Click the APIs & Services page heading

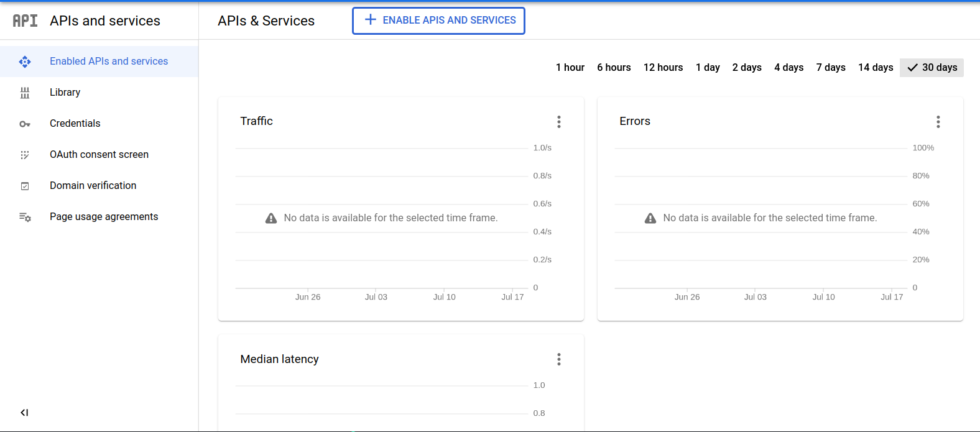point(266,21)
